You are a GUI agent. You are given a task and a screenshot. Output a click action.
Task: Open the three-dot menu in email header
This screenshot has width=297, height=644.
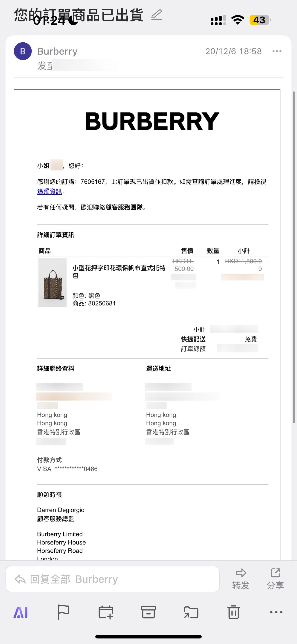tap(277, 51)
